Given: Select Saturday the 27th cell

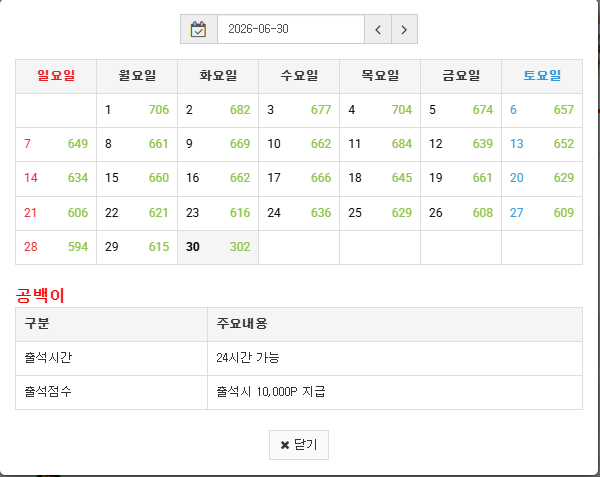Looking at the screenshot, I should tap(542, 213).
